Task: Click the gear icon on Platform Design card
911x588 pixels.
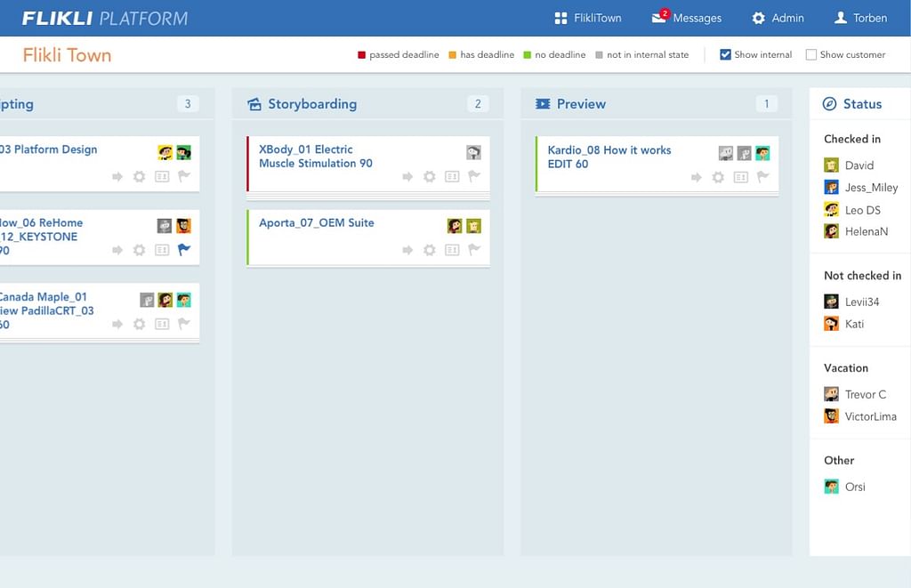Action: click(x=140, y=177)
